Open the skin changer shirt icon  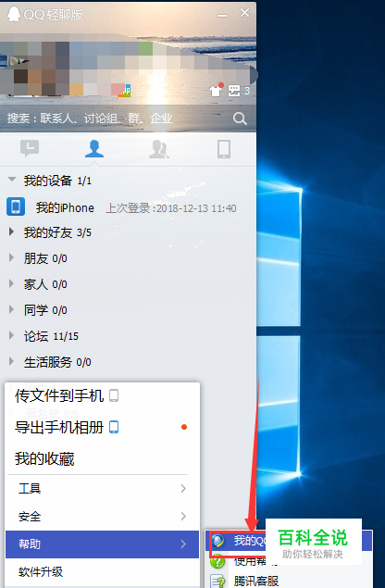click(217, 90)
